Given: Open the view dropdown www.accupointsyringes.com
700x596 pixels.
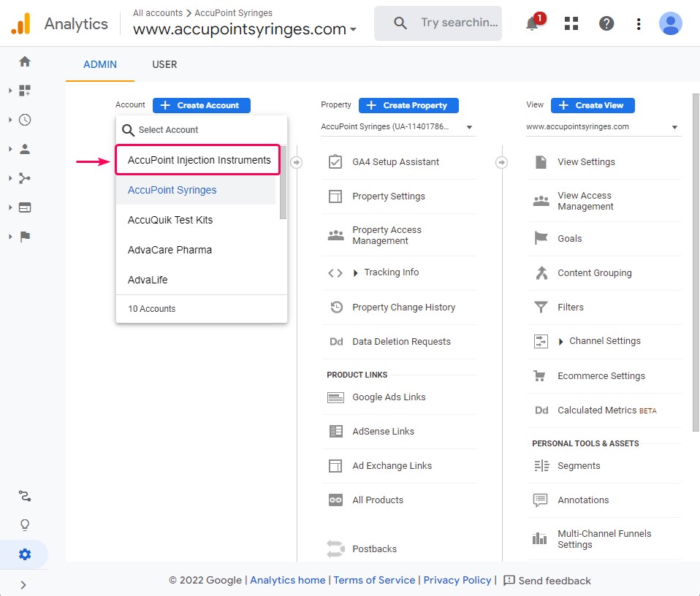Looking at the screenshot, I should click(x=604, y=126).
